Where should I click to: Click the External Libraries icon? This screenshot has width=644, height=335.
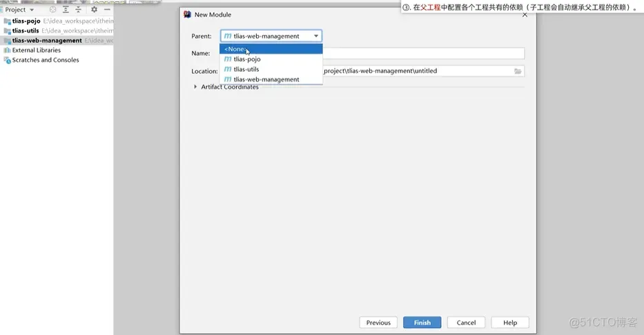coord(7,50)
